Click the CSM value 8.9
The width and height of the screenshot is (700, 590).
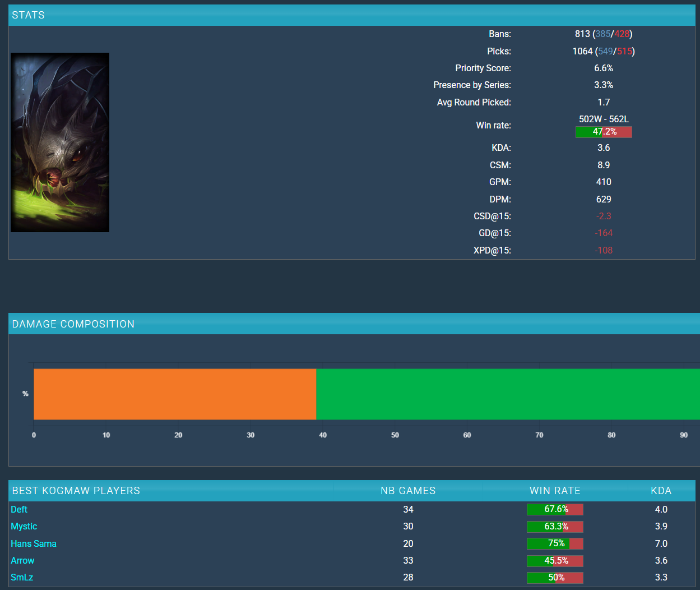pos(604,165)
